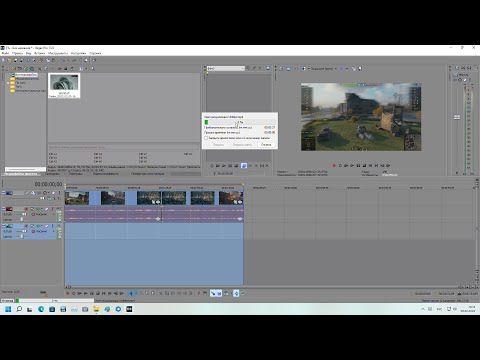Click the Redo arrow in main toolbar

(x=74, y=60)
